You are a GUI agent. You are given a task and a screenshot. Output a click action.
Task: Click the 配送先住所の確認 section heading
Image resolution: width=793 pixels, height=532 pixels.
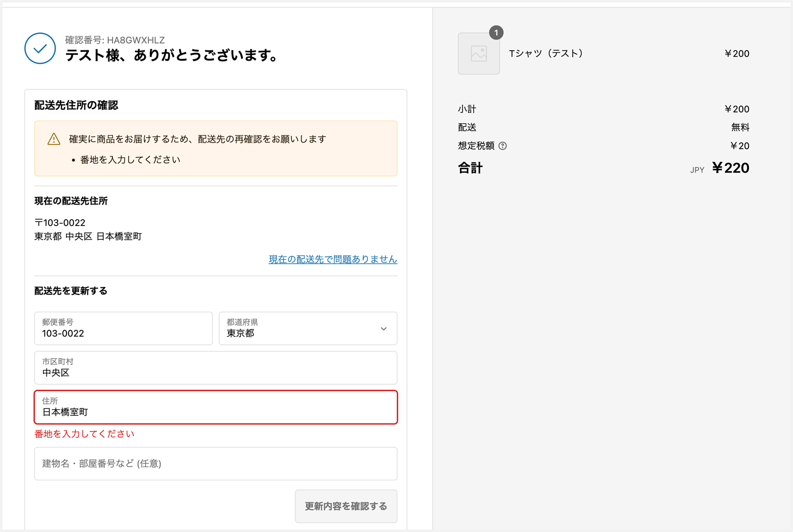coord(76,105)
